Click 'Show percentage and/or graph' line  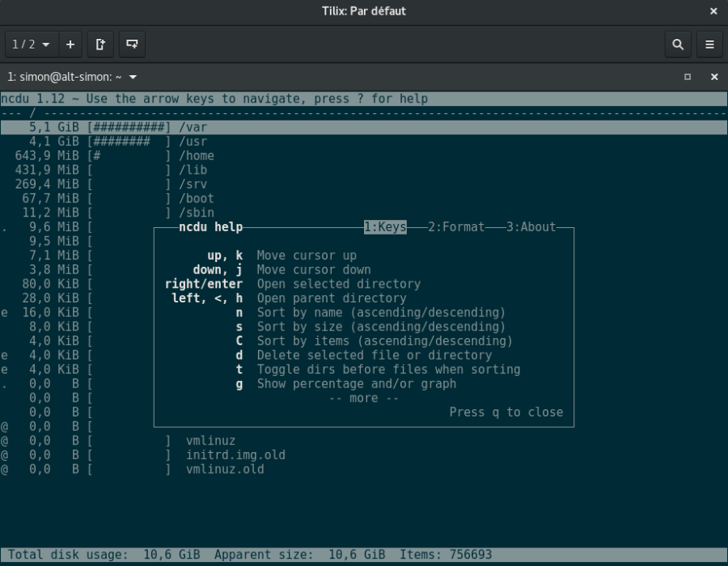click(x=357, y=384)
